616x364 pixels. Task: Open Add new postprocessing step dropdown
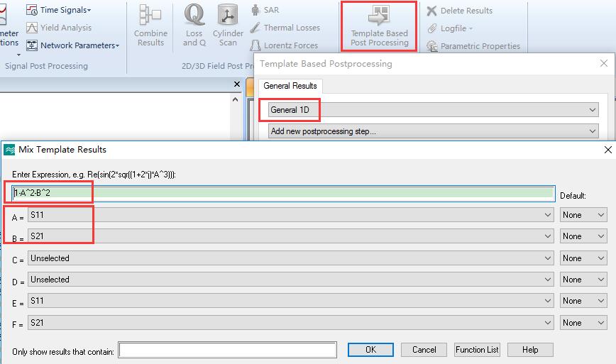[x=434, y=131]
